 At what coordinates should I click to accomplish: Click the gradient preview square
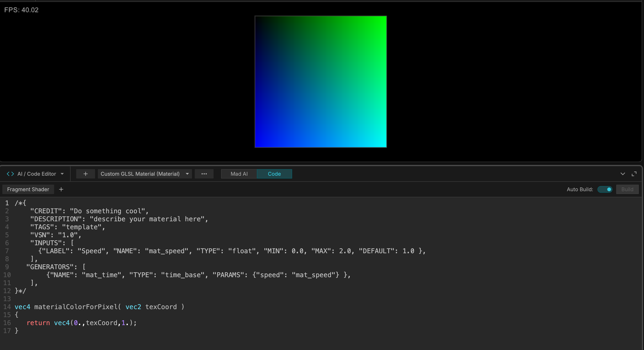pyautogui.click(x=321, y=82)
